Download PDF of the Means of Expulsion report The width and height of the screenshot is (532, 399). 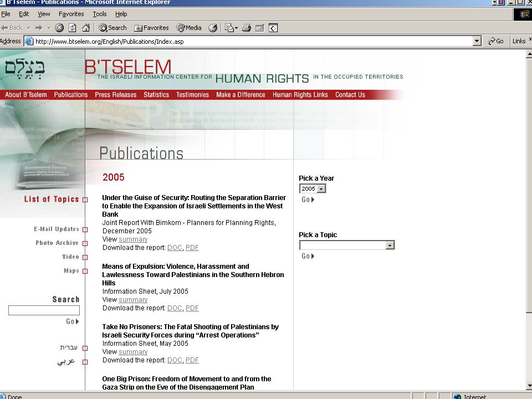[x=192, y=308]
